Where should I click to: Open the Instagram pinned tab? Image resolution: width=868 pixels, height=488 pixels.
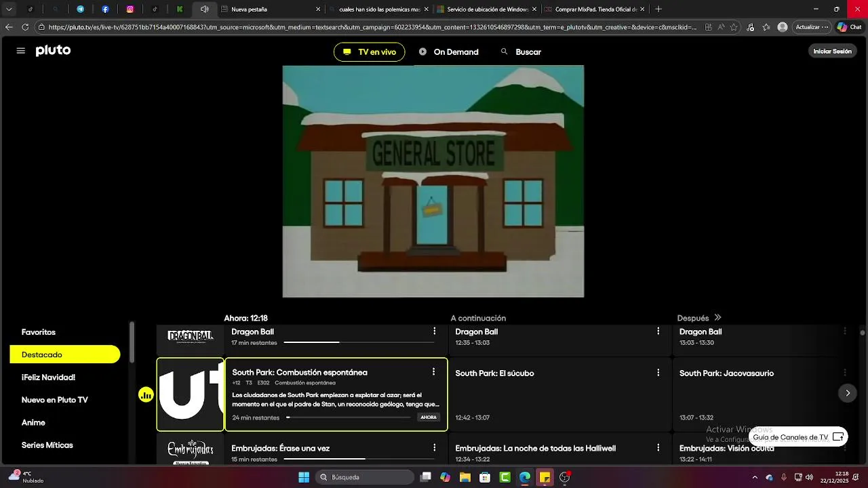coord(130,9)
